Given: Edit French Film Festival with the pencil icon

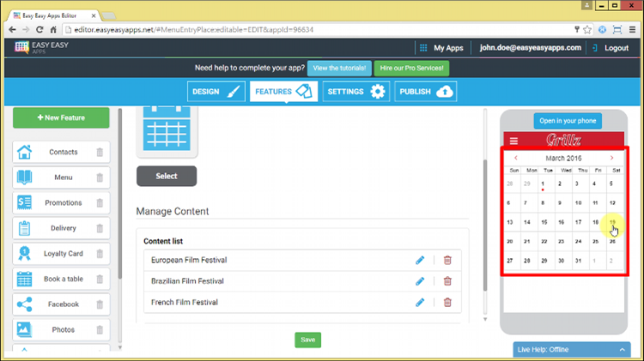Looking at the screenshot, I should tap(420, 303).
